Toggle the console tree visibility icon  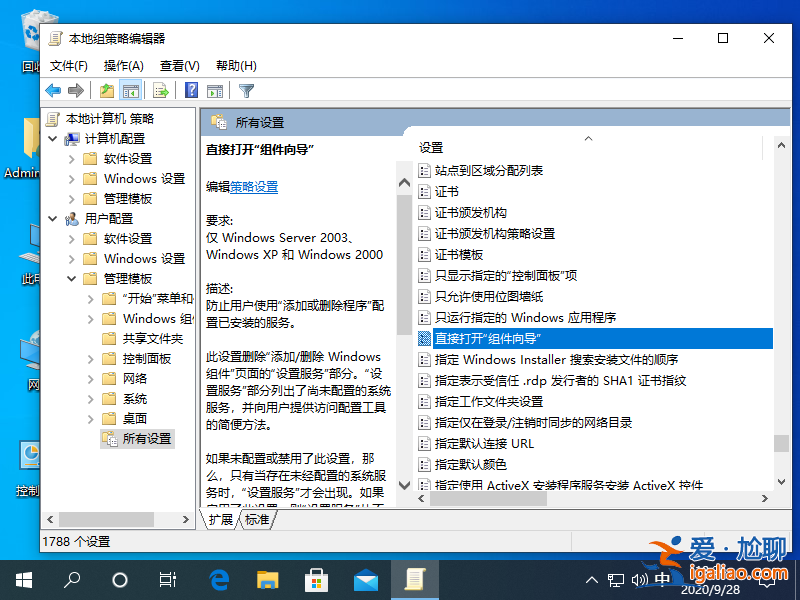tap(131, 90)
